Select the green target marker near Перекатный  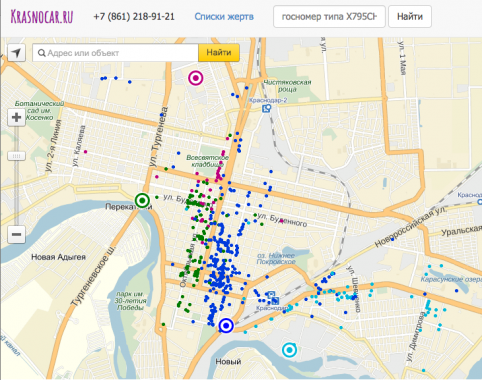143,200
